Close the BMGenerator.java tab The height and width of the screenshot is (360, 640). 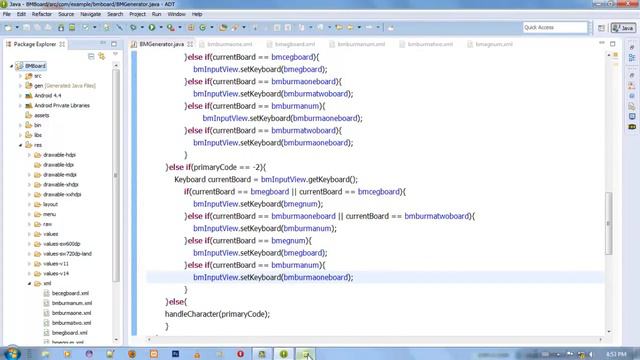pos(190,44)
